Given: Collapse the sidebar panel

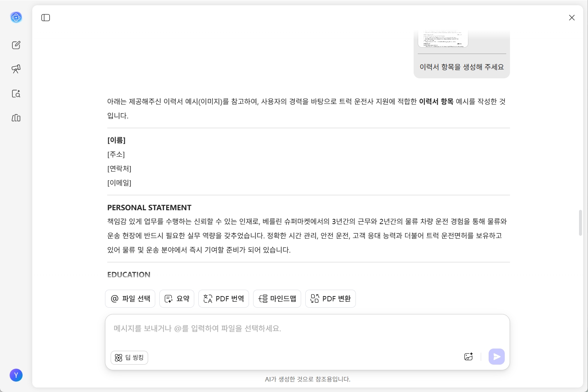Looking at the screenshot, I should pos(45,17).
